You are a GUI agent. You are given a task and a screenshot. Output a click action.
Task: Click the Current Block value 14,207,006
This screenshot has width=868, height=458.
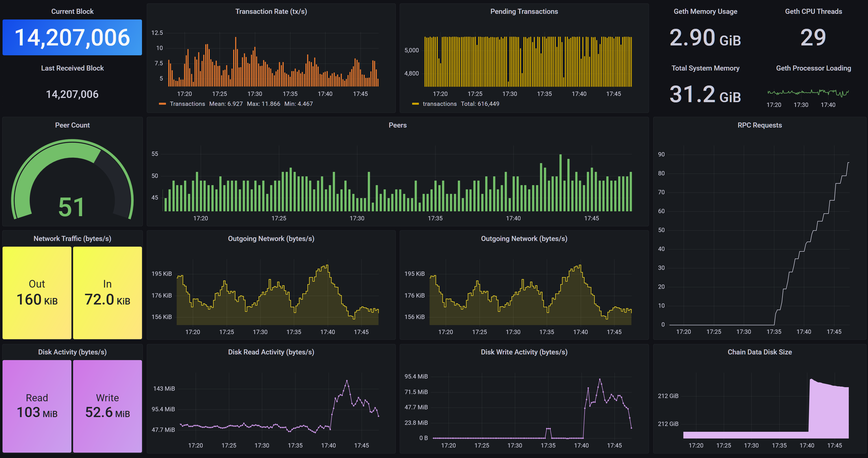72,37
